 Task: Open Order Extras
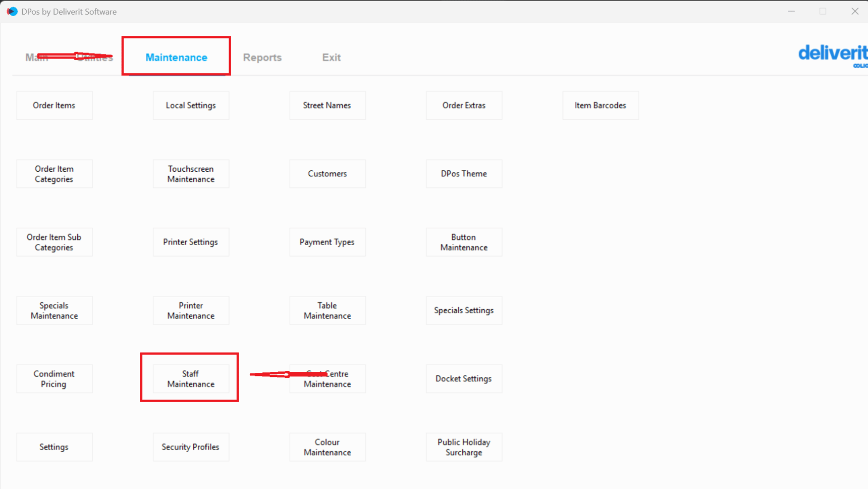tap(464, 106)
